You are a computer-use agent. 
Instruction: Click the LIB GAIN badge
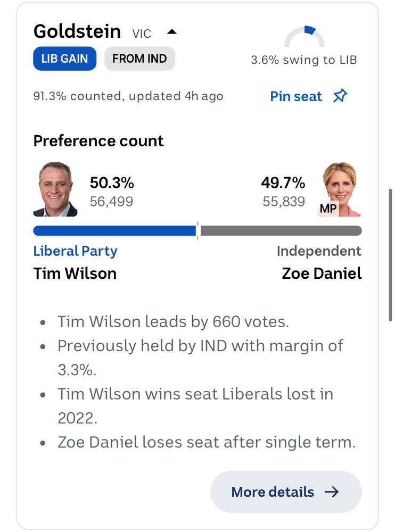tap(64, 59)
